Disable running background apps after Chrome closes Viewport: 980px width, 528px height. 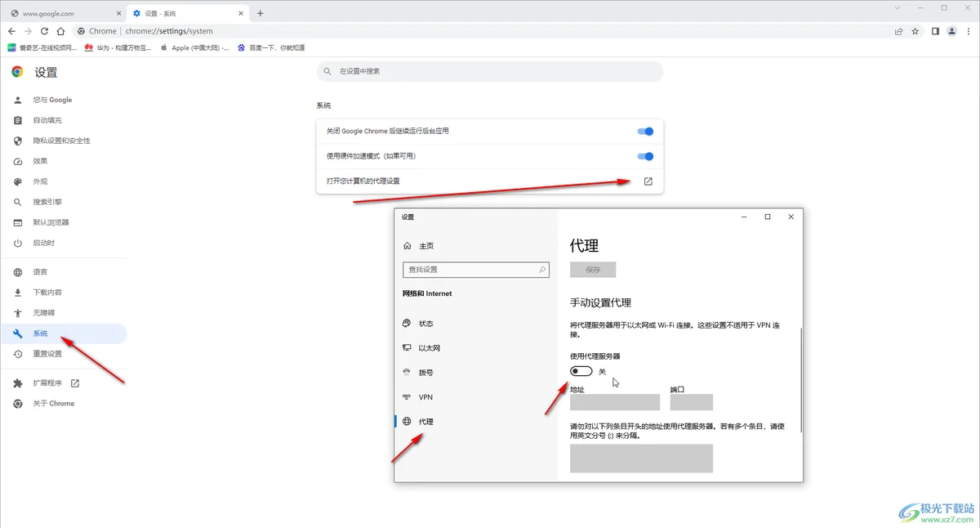644,131
